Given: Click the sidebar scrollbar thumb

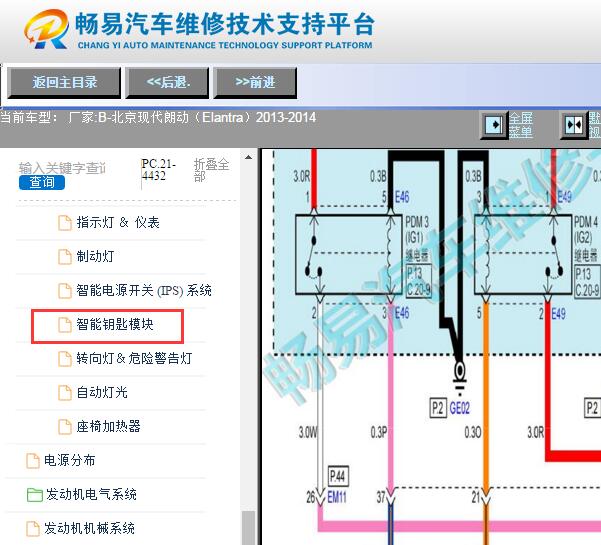Looking at the screenshot, I should [248, 528].
